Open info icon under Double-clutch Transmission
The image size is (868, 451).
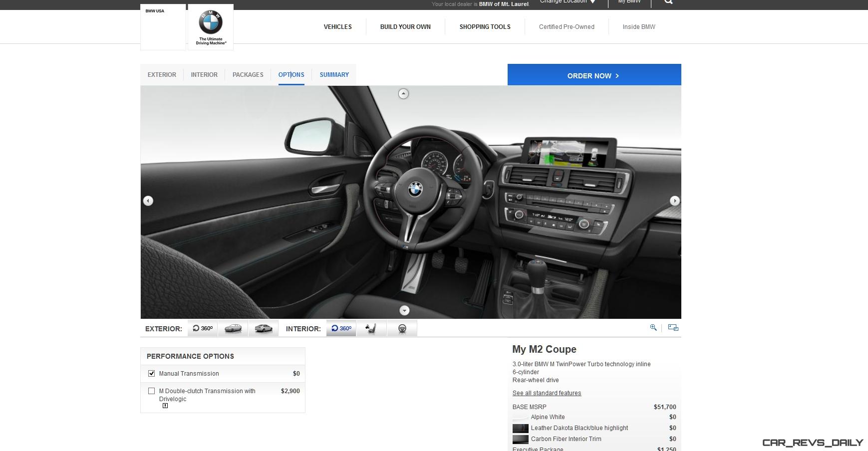point(165,406)
